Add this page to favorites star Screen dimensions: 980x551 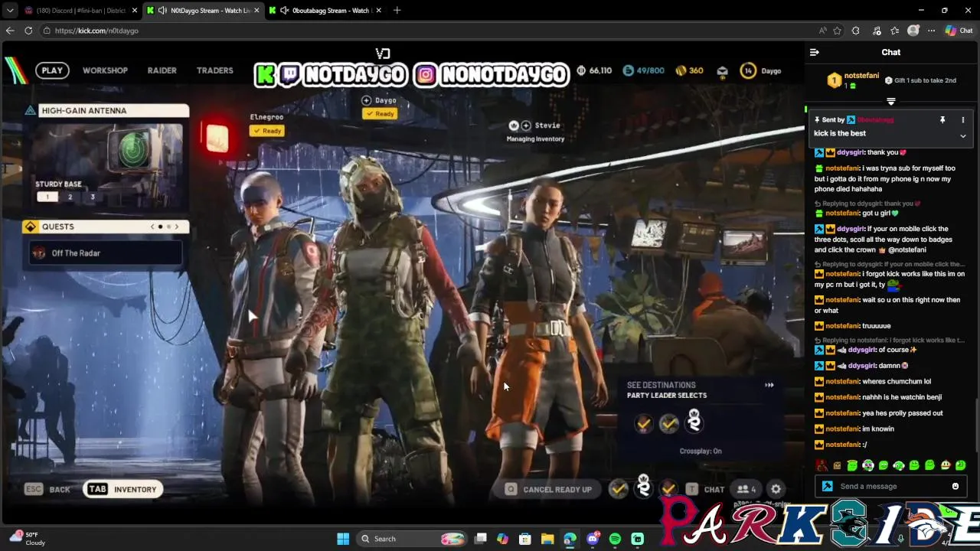click(x=837, y=31)
